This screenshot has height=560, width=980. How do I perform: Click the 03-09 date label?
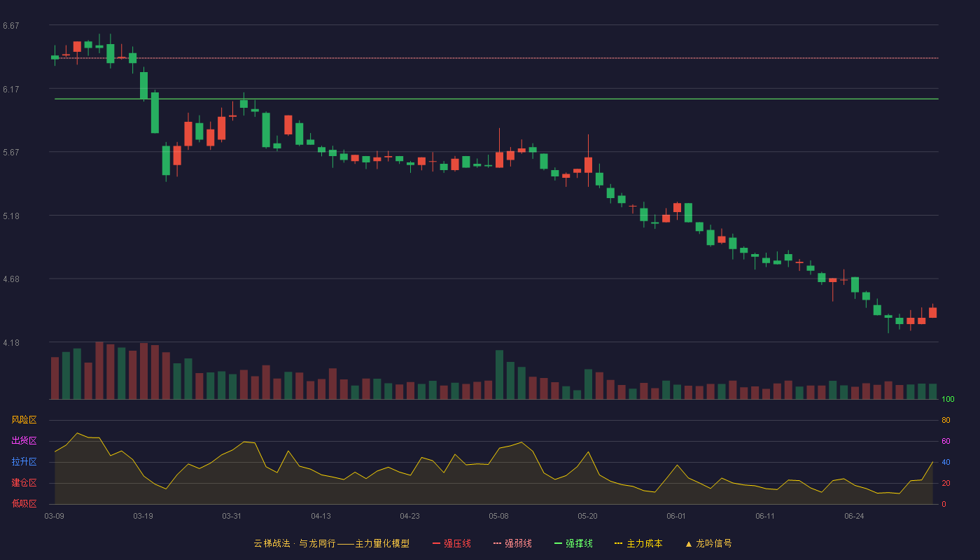click(x=55, y=516)
